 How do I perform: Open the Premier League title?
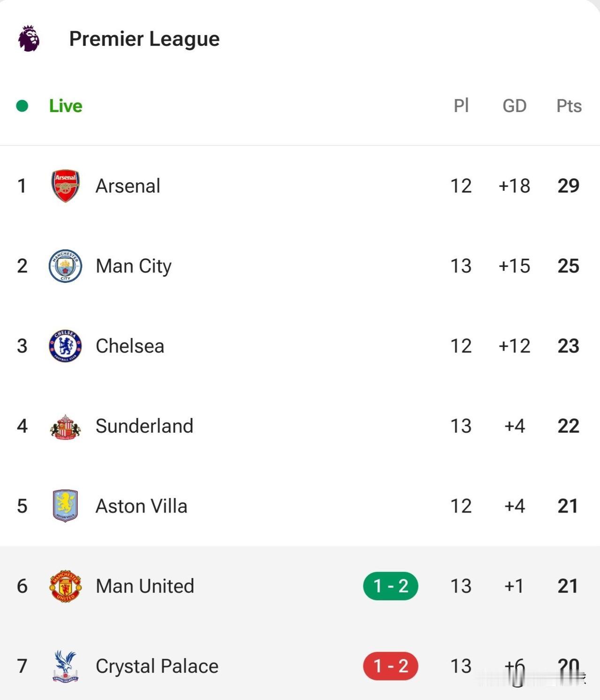click(144, 39)
